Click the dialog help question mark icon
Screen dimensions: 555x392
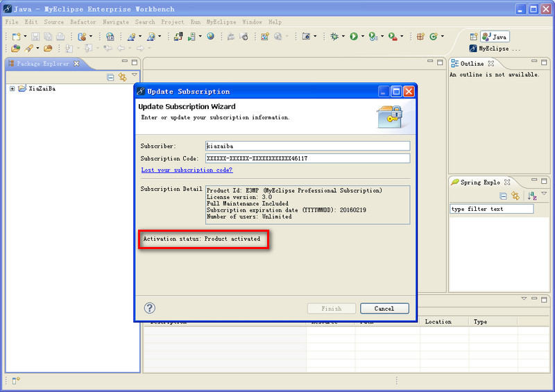coord(150,308)
